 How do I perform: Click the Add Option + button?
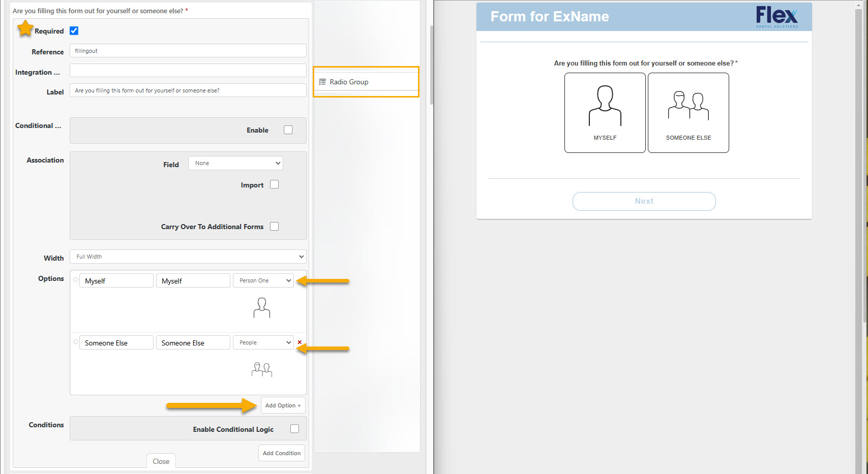click(283, 405)
